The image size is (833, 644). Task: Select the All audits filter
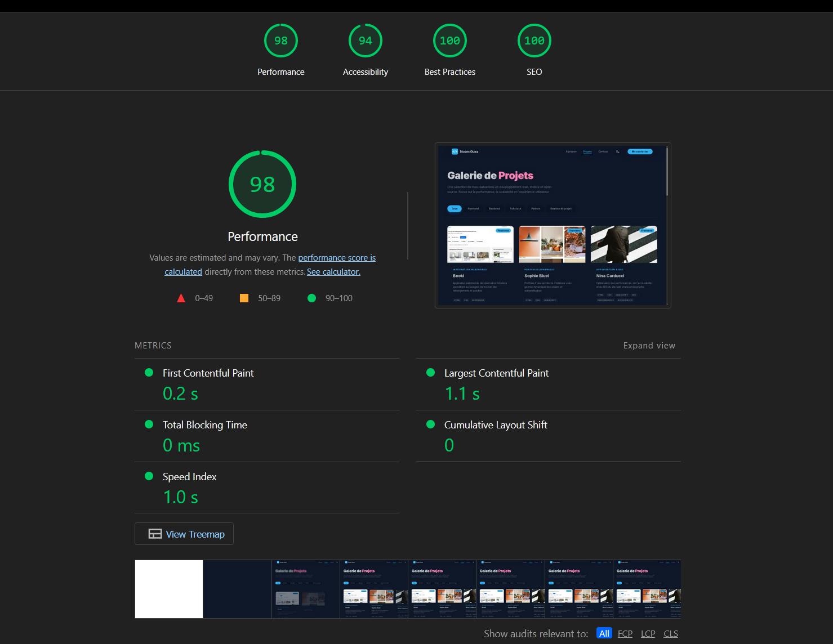tap(604, 633)
